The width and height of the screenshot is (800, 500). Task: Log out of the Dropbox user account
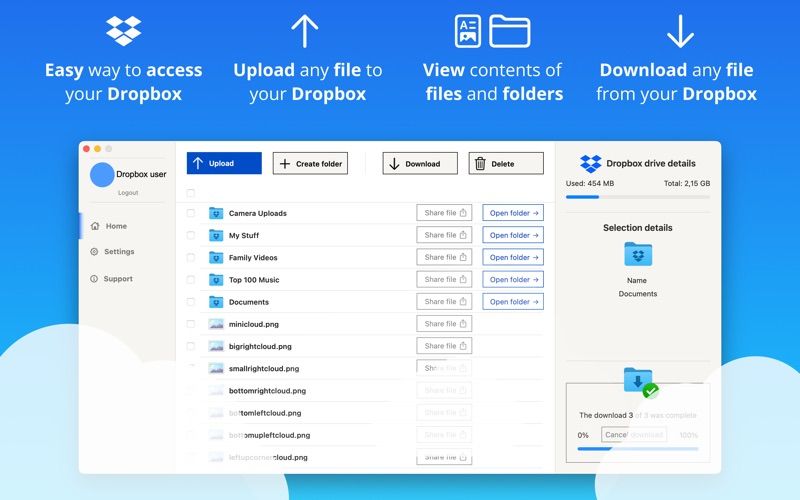(x=128, y=193)
